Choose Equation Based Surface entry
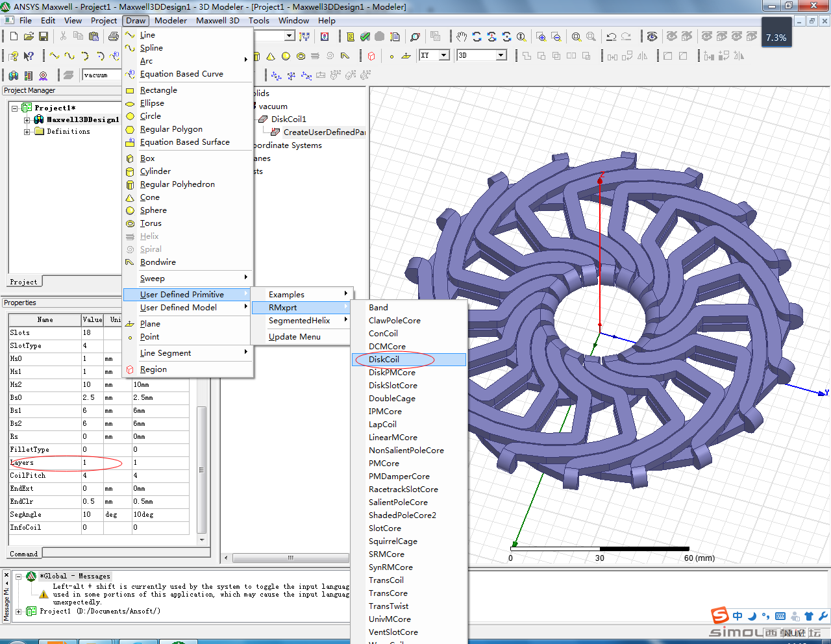The image size is (831, 644). (188, 142)
